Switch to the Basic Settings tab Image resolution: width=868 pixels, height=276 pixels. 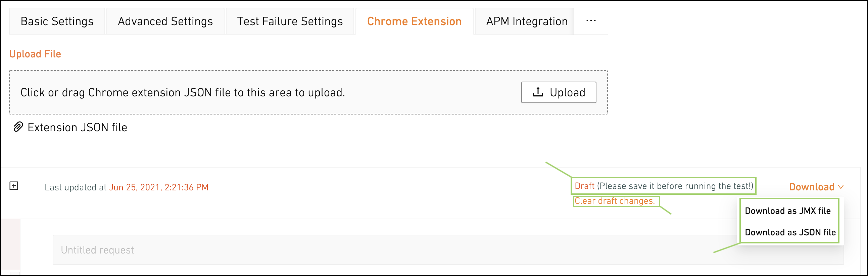pos(57,21)
